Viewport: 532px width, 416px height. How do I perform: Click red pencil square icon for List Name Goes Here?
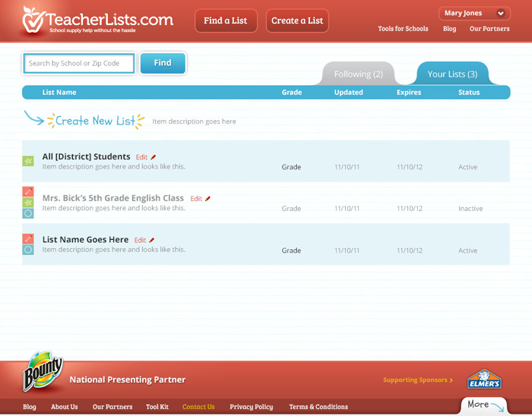(x=28, y=239)
